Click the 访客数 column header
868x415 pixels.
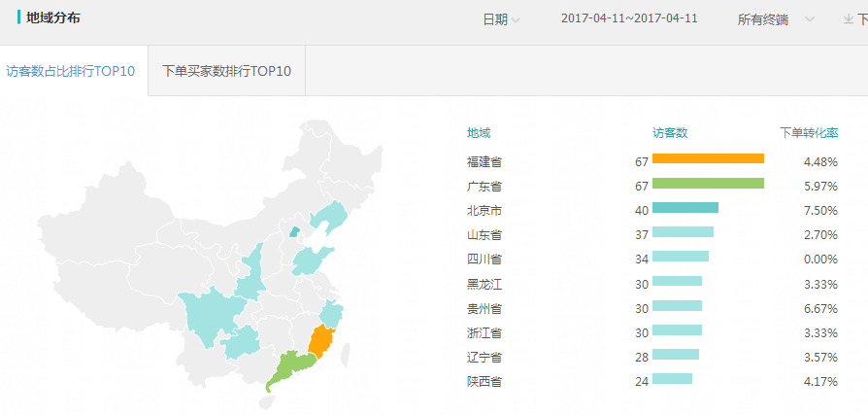[670, 133]
